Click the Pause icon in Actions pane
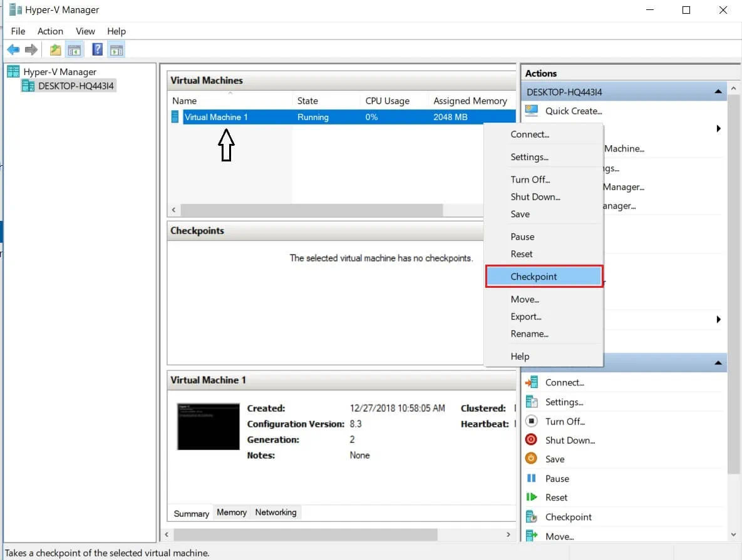Viewport: 742px width, 560px height. click(x=532, y=479)
